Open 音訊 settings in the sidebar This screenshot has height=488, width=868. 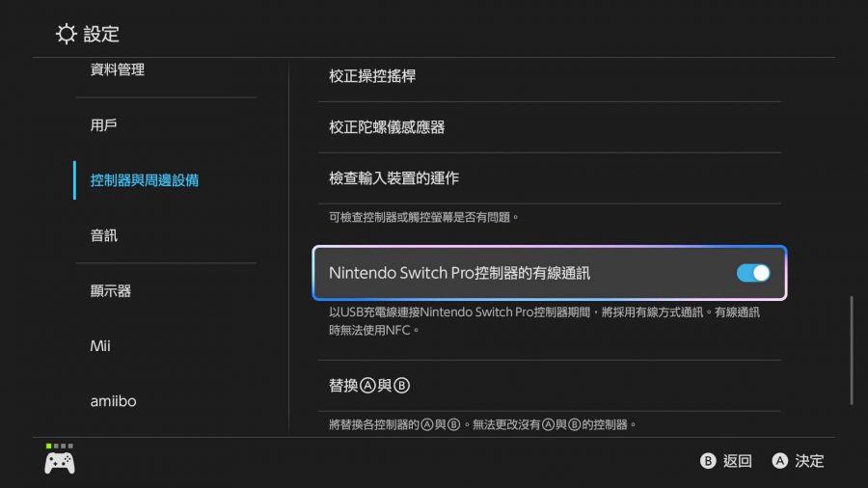[103, 235]
